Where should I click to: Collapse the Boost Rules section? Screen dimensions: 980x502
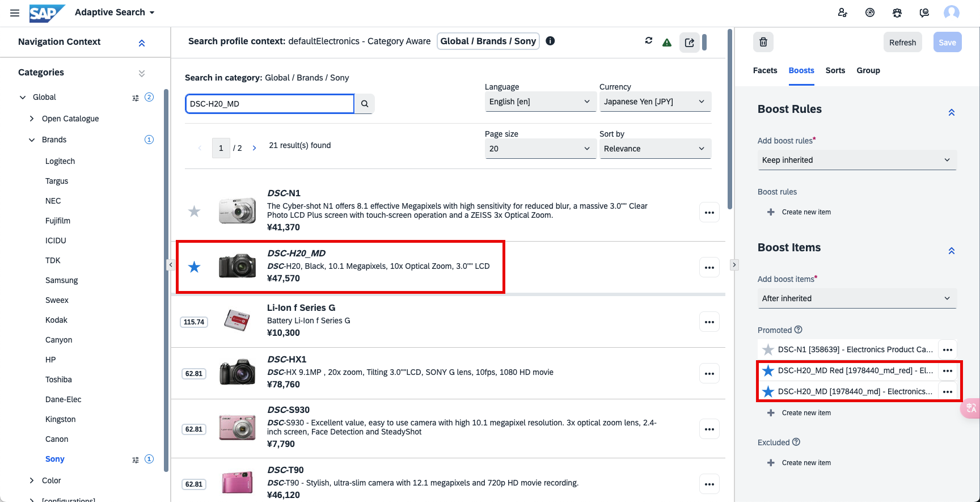tap(952, 112)
